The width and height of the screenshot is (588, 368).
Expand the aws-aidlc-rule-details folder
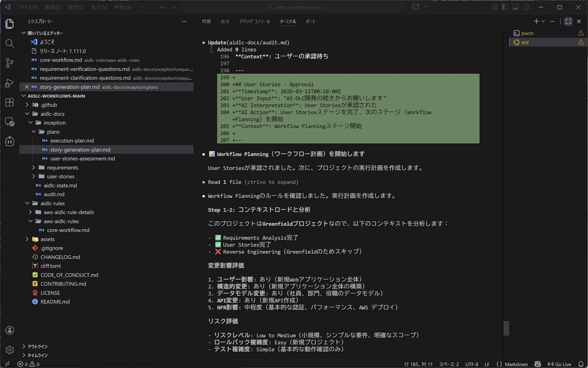106,212
